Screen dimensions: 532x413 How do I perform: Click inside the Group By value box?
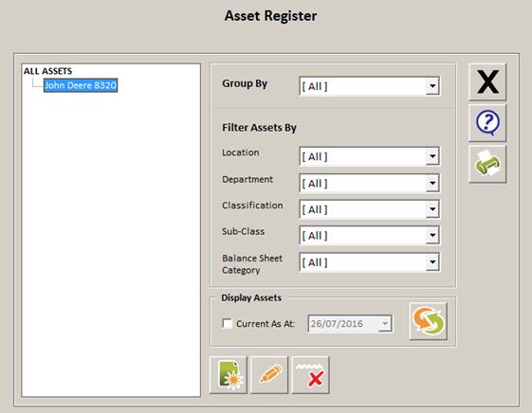tap(362, 86)
